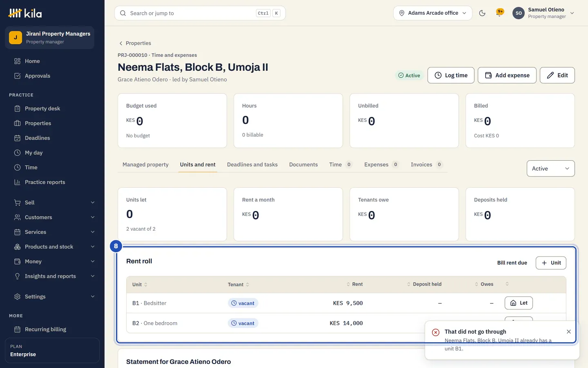588x368 pixels.
Task: Dismiss the 'That did not go through' toast
Action: [x=569, y=332]
